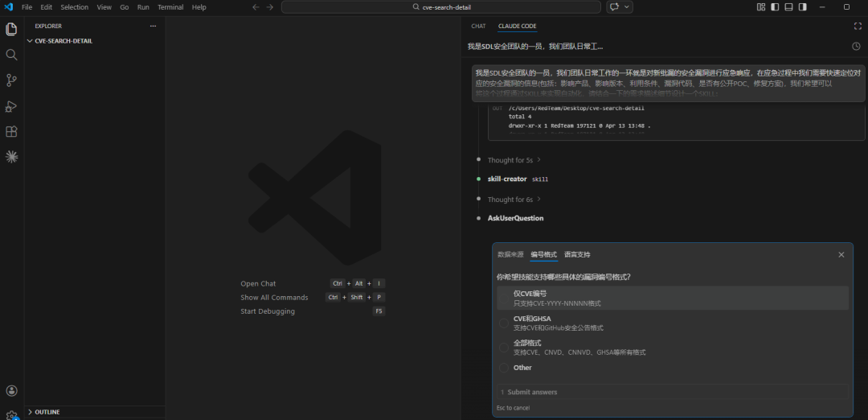Click the AskUserQuestion tool entry
The height and width of the screenshot is (420, 868).
coord(515,218)
